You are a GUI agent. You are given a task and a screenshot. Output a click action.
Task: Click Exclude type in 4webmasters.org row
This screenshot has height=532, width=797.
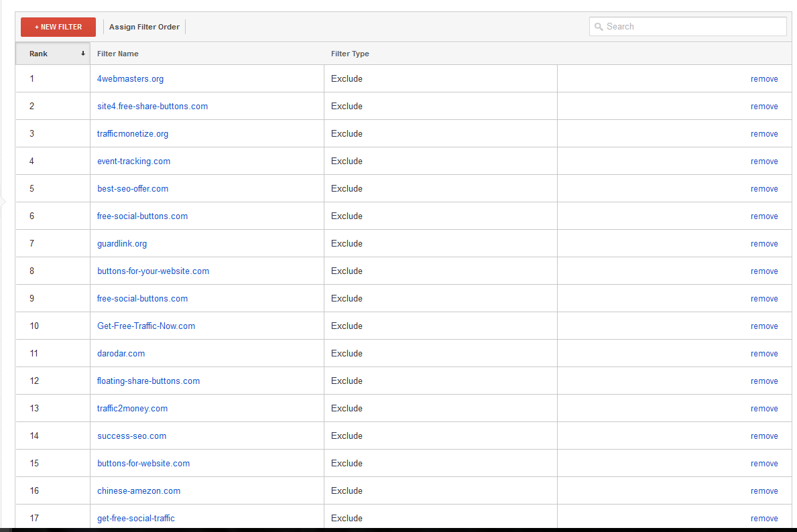coord(347,79)
